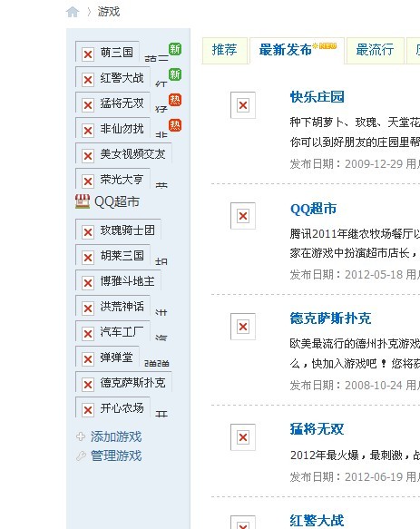Open 红警大战 in the sidebar list
The height and width of the screenshot is (529, 420).
click(x=122, y=78)
